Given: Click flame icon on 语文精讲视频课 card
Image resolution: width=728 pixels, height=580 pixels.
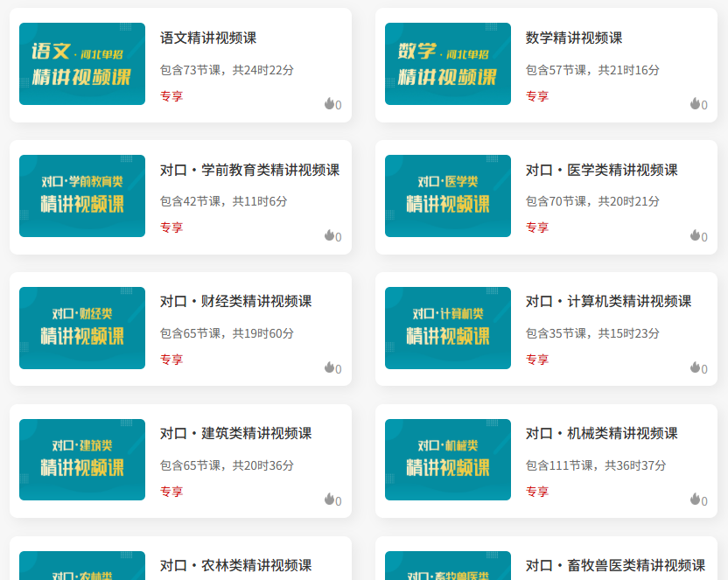Looking at the screenshot, I should [329, 104].
